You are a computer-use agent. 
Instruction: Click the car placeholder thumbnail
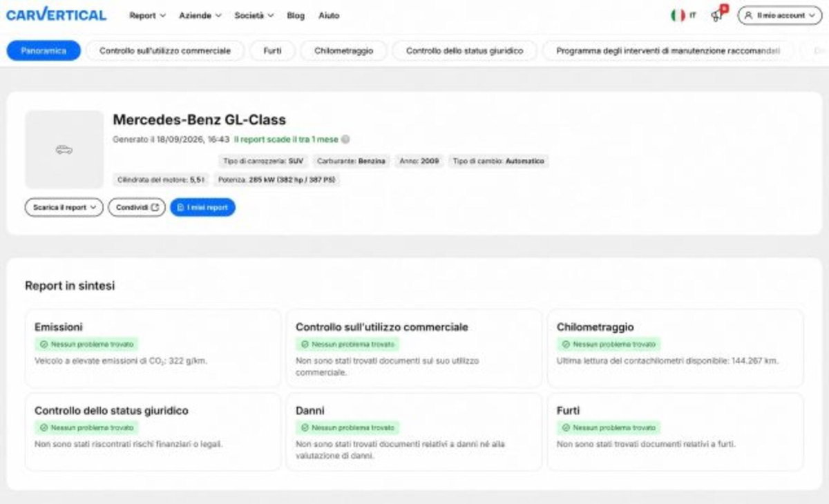[x=64, y=150]
